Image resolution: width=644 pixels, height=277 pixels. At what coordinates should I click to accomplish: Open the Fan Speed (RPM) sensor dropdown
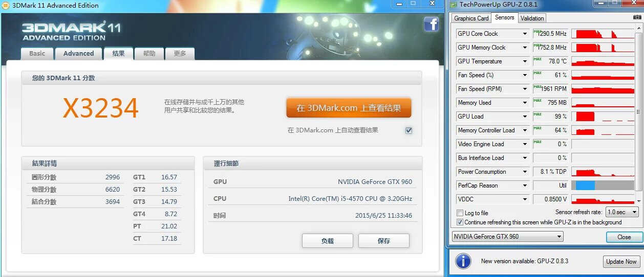point(525,89)
